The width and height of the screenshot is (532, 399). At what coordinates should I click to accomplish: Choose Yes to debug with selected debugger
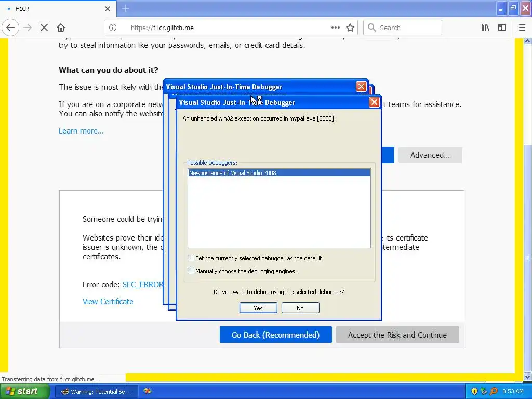pos(258,308)
